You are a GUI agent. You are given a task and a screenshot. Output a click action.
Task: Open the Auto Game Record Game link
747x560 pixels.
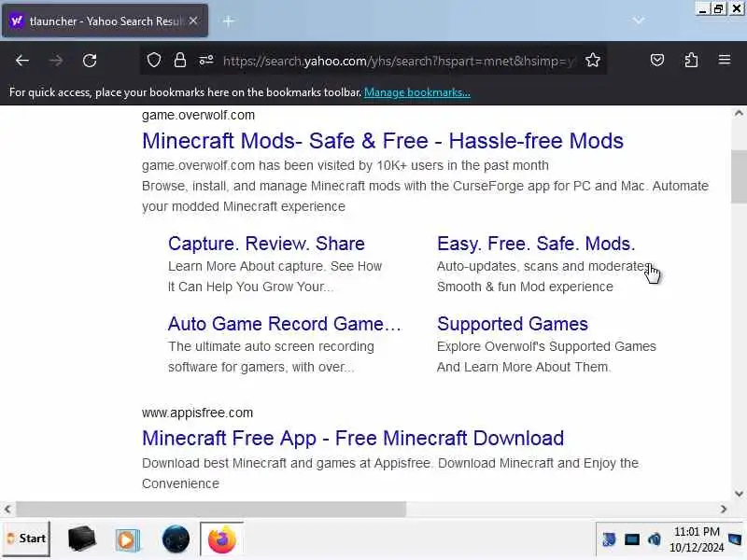285,324
